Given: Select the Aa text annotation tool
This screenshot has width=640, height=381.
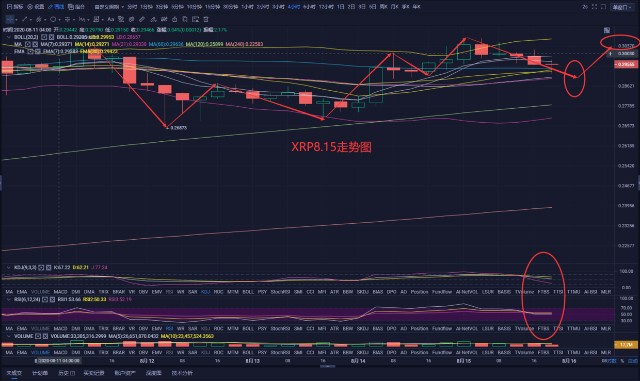Looking at the screenshot, I should click(x=111, y=19).
